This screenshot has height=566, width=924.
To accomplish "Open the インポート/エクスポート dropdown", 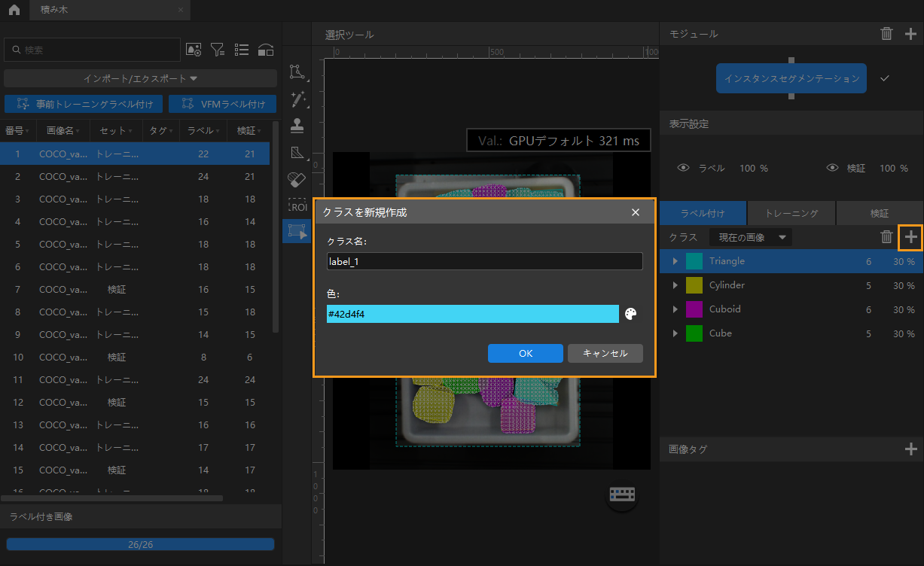I will pos(140,78).
